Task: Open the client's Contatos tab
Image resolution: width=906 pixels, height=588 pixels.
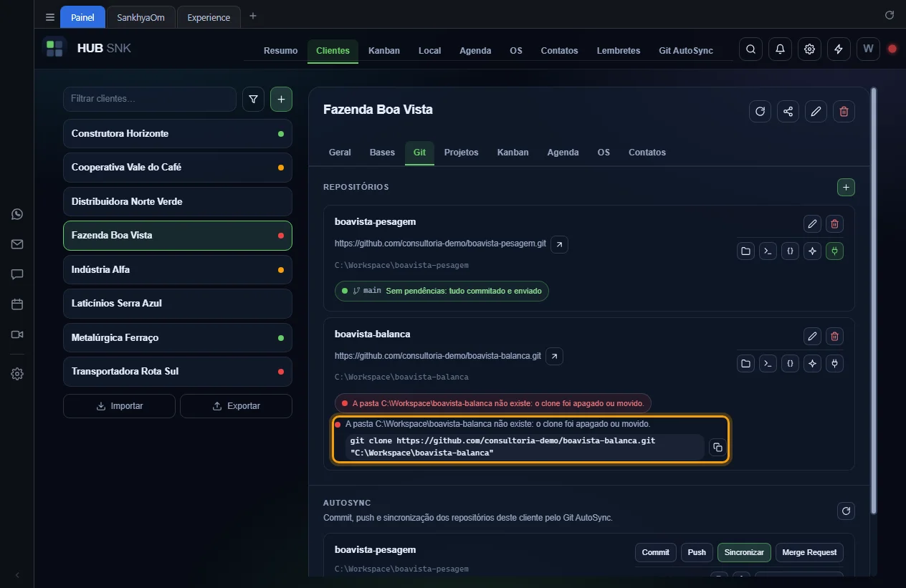Action: [647, 153]
